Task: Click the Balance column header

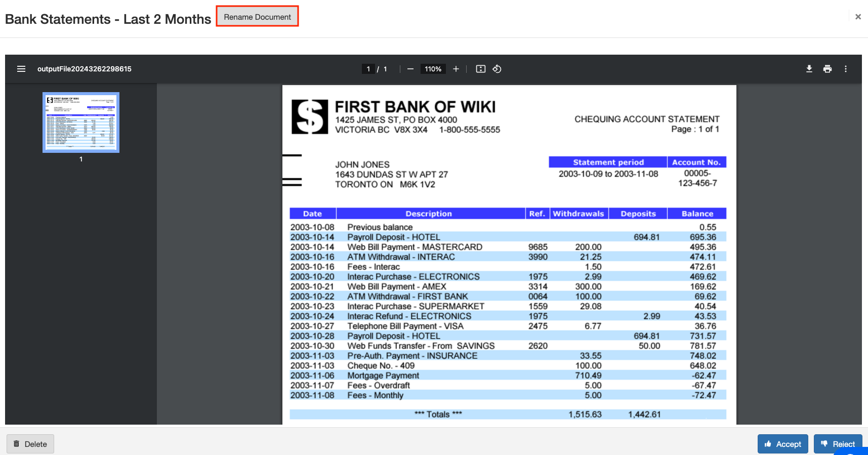Action: pos(697,214)
